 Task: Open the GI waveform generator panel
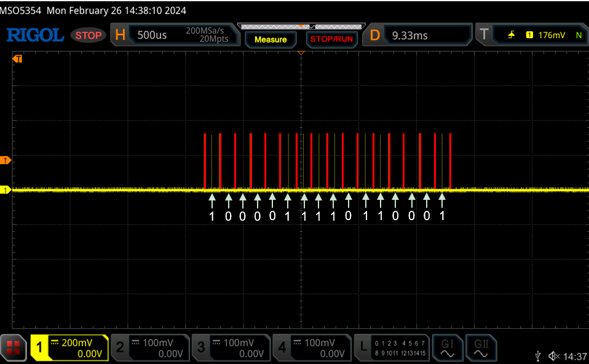pos(448,347)
